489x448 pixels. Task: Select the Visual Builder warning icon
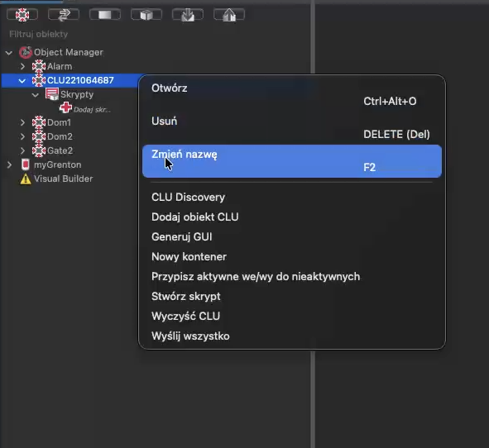click(x=26, y=179)
